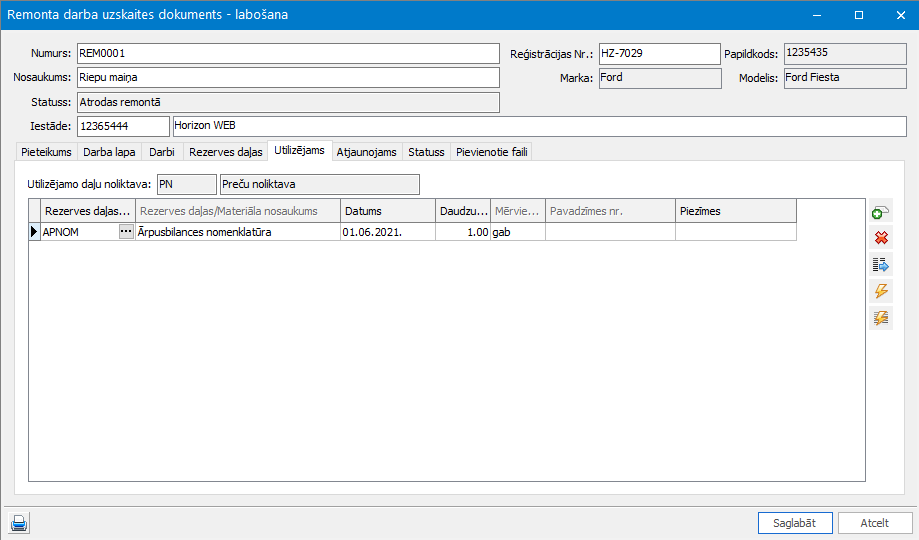Viewport: 919px width, 540px height.
Task: Select the unit cell gab
Action: click(x=518, y=232)
